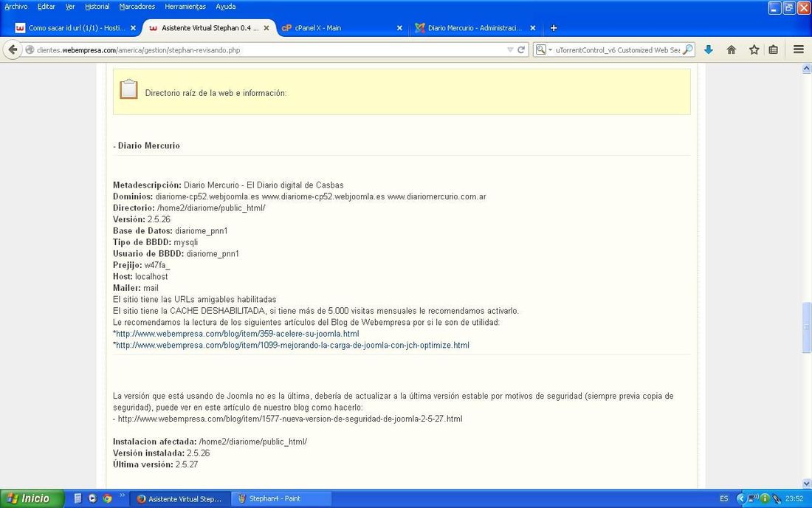Switch to Asistente Virtual Stephan taskbar button
This screenshot has width=812, height=508.
179,498
